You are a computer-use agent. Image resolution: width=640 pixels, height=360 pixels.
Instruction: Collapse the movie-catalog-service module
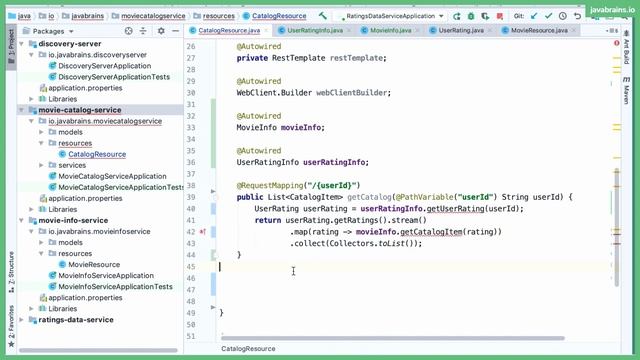point(22,110)
